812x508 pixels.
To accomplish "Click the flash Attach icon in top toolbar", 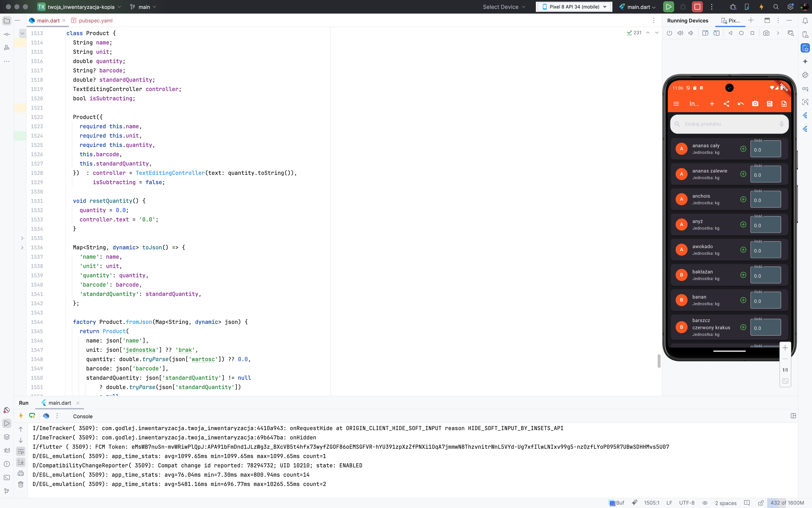I will 761,7.
